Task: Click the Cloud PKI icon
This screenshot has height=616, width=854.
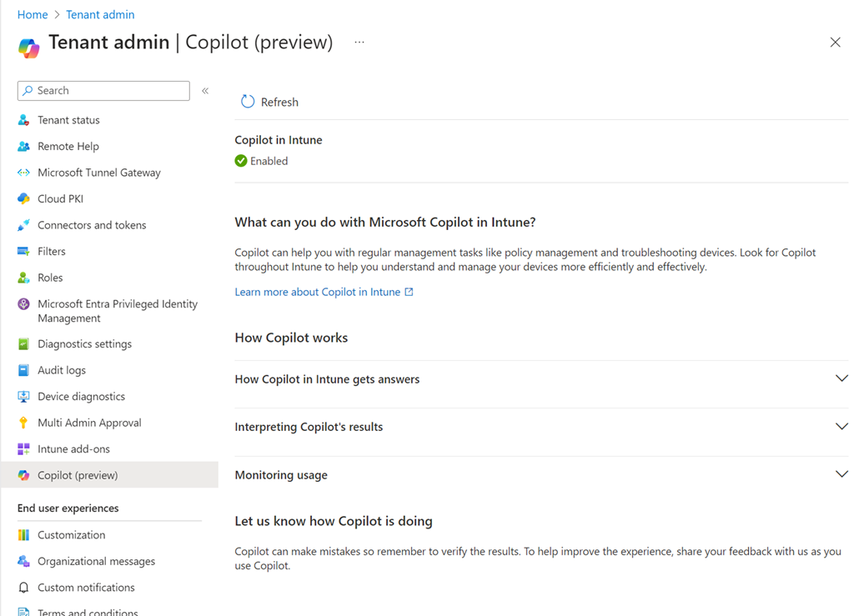Action: tap(23, 199)
